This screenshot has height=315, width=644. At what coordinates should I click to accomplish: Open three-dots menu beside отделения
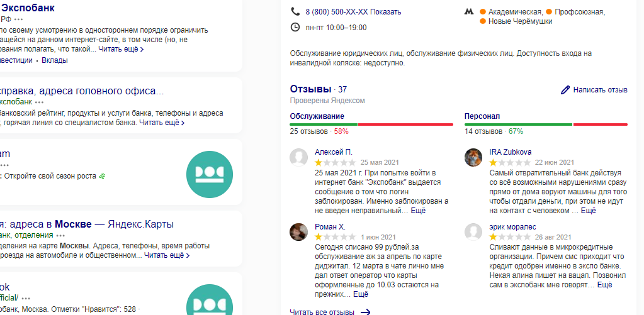[60, 235]
